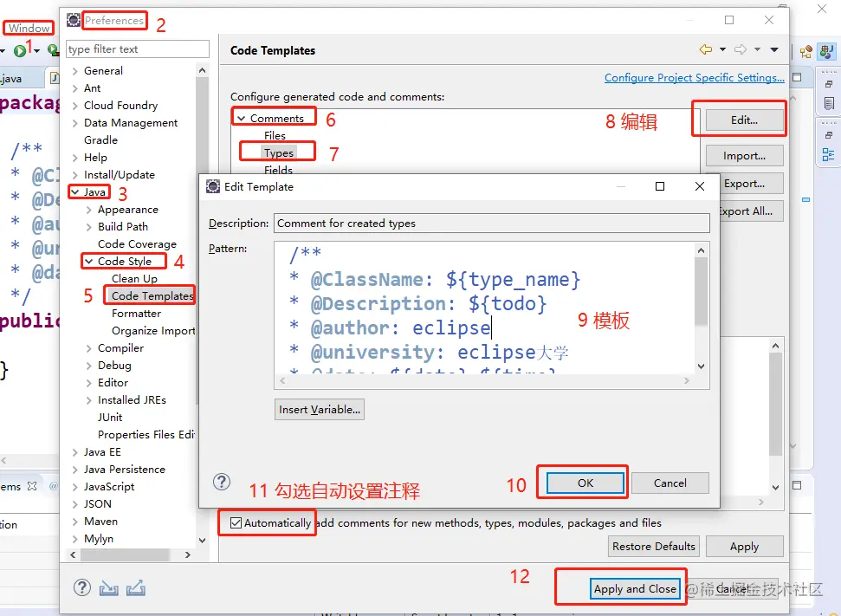Click the Apply button
This screenshot has width=841, height=616.
[745, 546]
